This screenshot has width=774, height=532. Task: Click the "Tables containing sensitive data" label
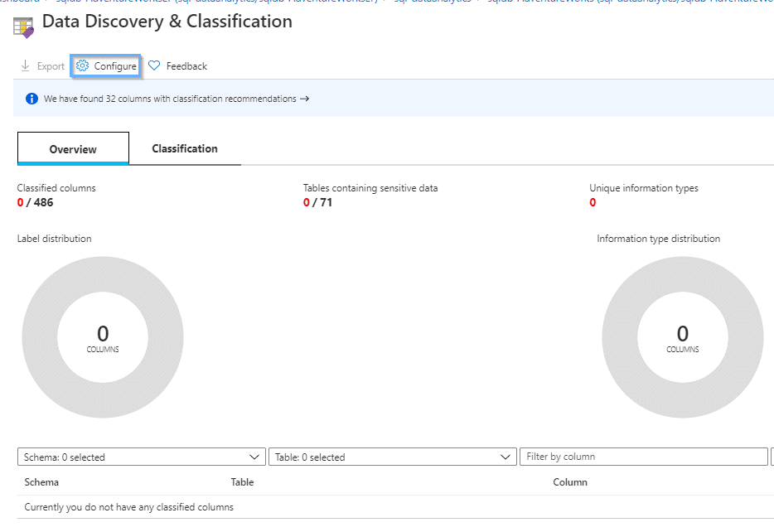(370, 188)
